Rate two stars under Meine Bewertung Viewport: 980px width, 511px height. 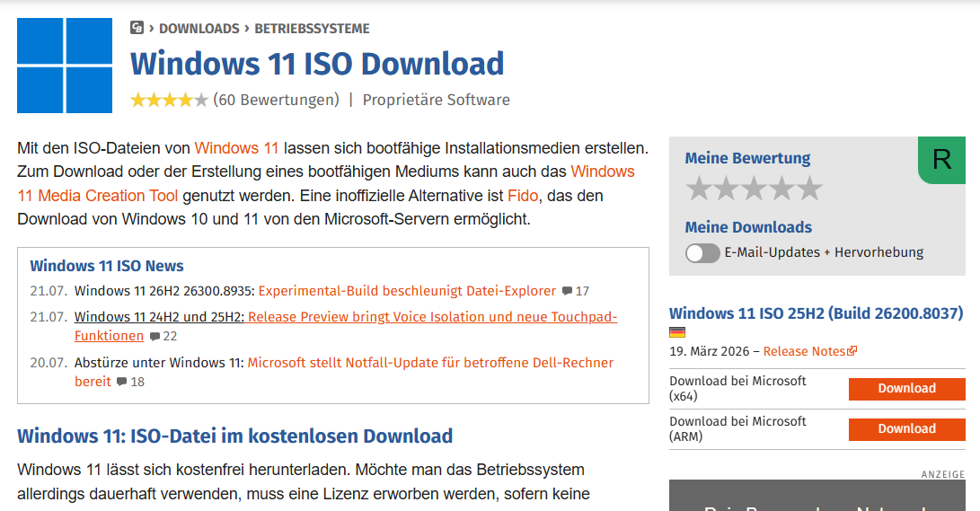(727, 188)
